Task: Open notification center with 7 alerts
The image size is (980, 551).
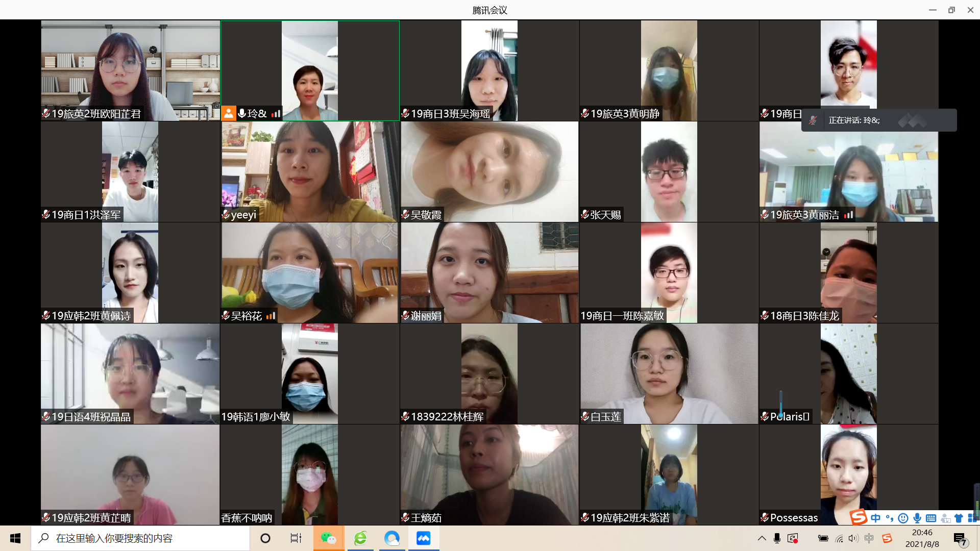Action: (x=960, y=539)
